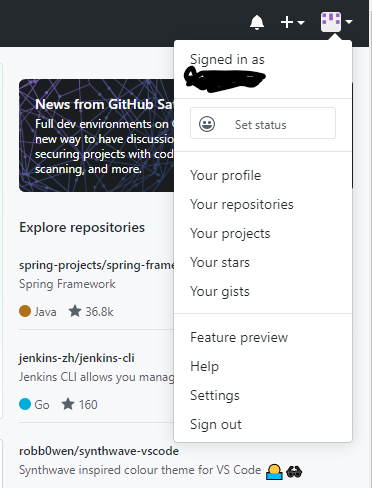Click the user avatar image
Viewport: 372px width, 488px height.
pos(331,22)
